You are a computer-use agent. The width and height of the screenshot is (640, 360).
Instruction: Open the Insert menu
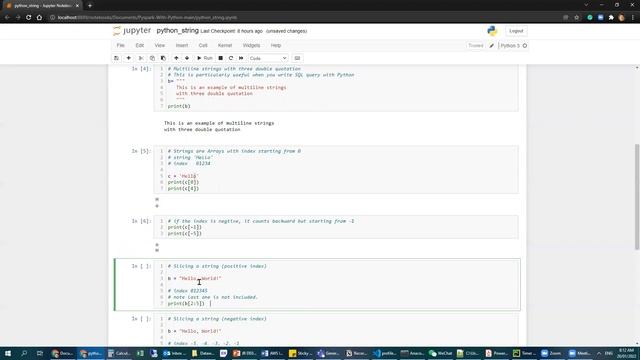182,45
